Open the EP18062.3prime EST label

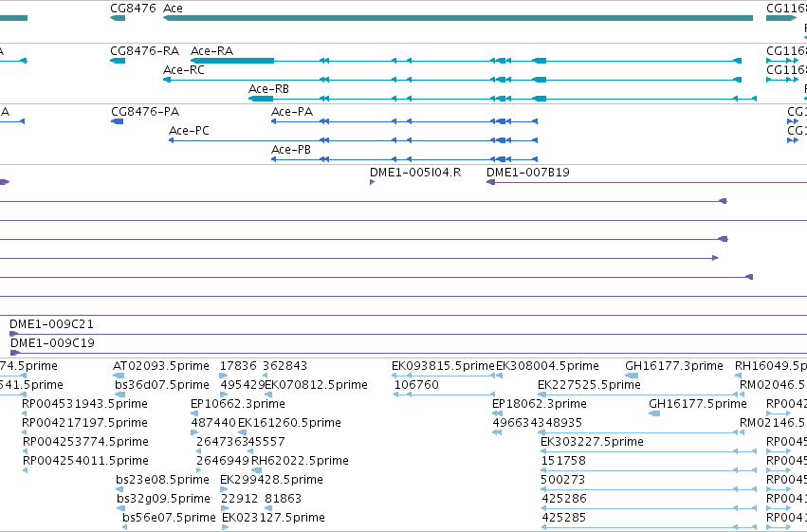pyautogui.click(x=540, y=404)
